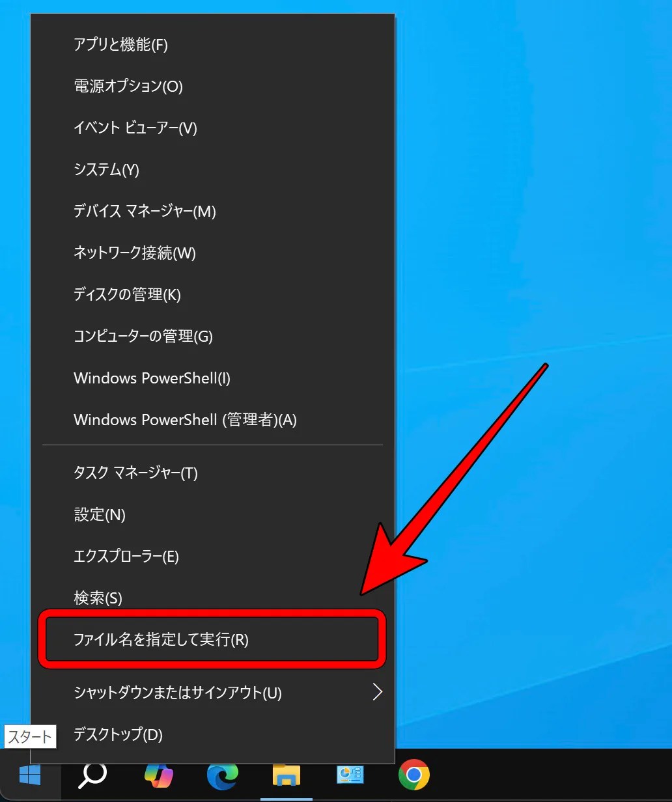This screenshot has width=672, height=802.
Task: Open タスク マネージャー(T)
Action: 212,473
